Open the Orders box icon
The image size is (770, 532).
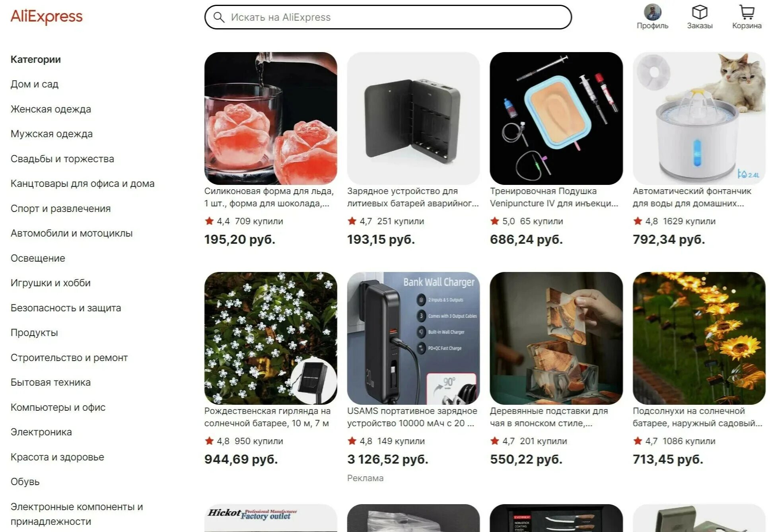[700, 12]
